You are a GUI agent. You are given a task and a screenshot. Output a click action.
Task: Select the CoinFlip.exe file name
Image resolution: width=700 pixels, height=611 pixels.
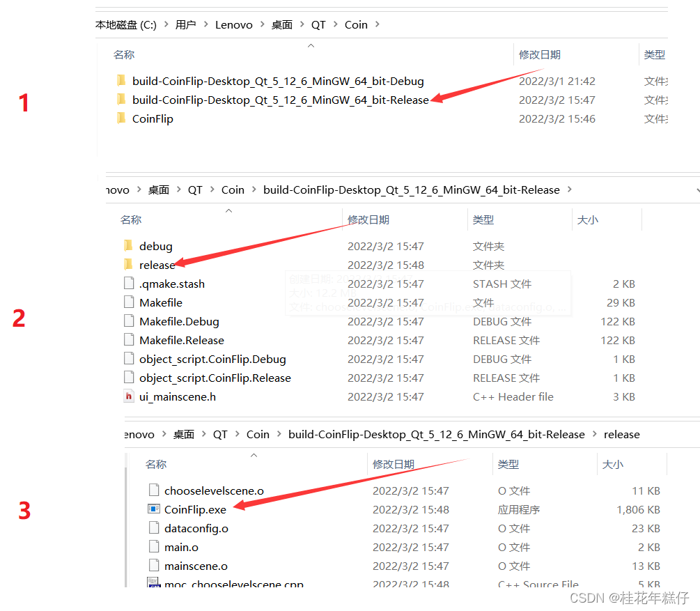tap(195, 509)
